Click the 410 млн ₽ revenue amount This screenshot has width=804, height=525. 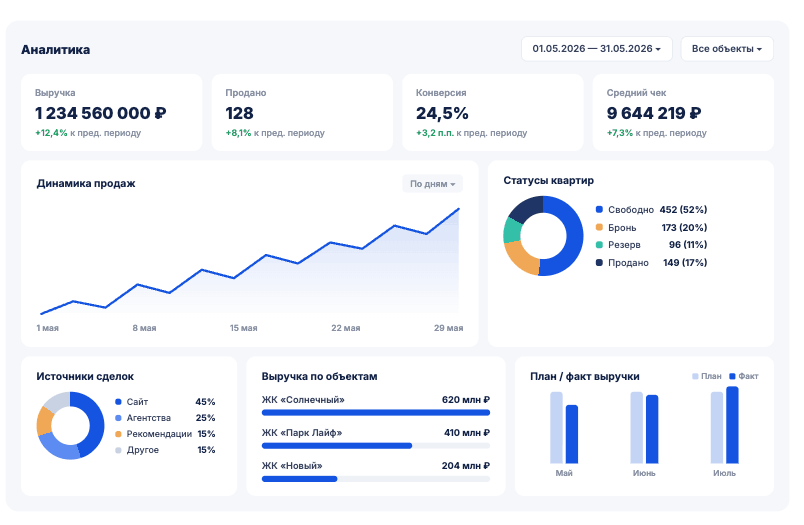pos(467,433)
